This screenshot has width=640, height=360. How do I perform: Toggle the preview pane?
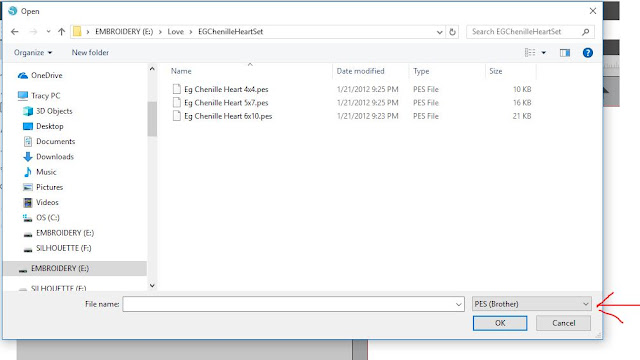pyautogui.click(x=565, y=53)
